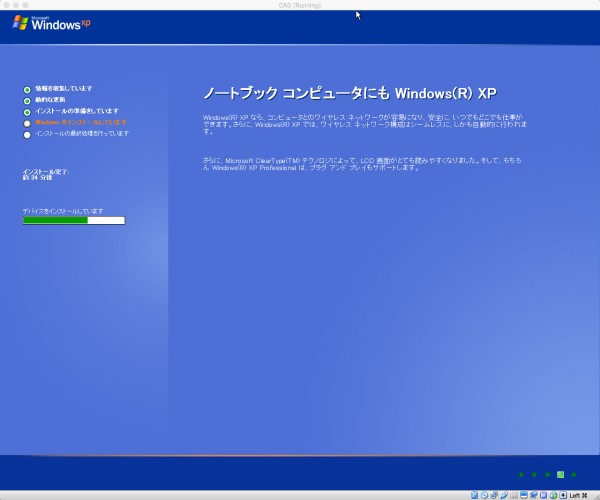Click the green mouse integration icon
Screen dimensions: 600x500
pos(553,495)
